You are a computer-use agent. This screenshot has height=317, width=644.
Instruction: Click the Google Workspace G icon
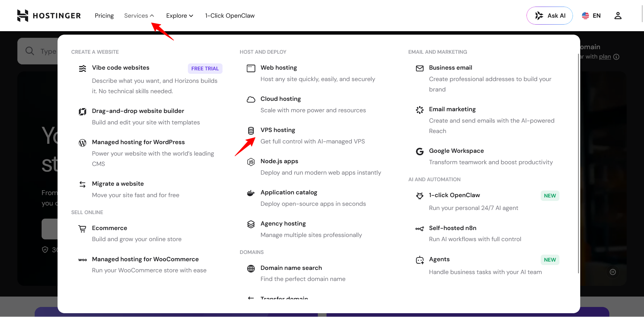(420, 151)
